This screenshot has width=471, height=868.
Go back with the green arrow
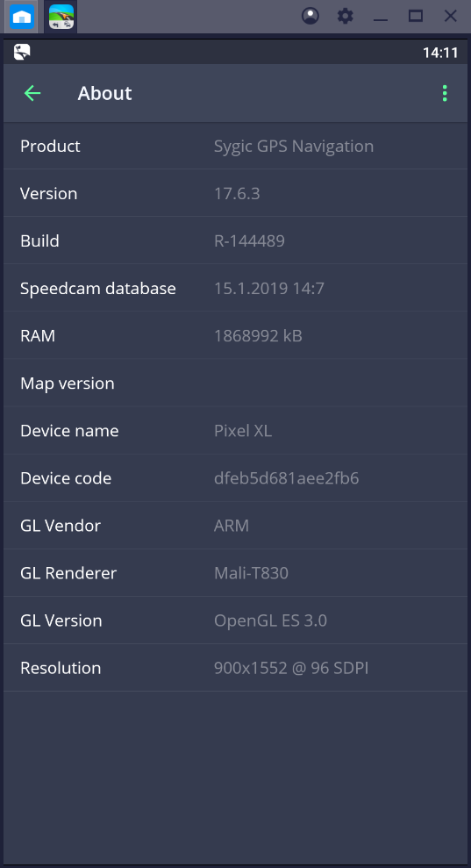32,93
